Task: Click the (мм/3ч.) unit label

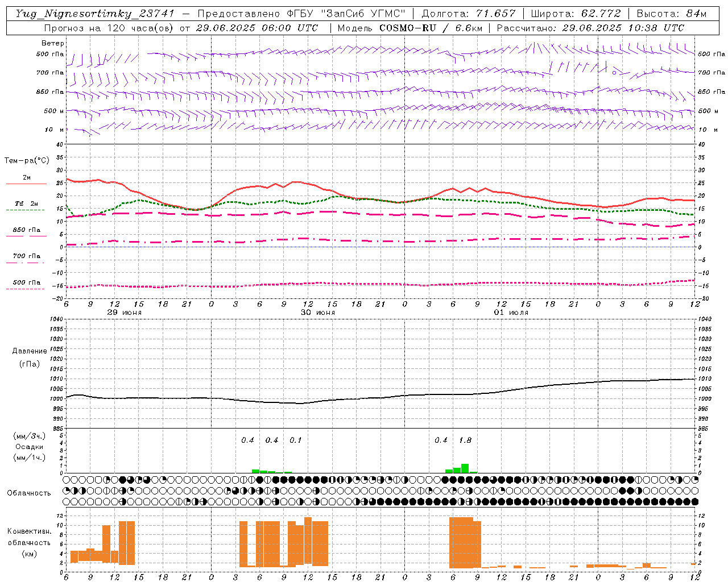Action: (30, 436)
